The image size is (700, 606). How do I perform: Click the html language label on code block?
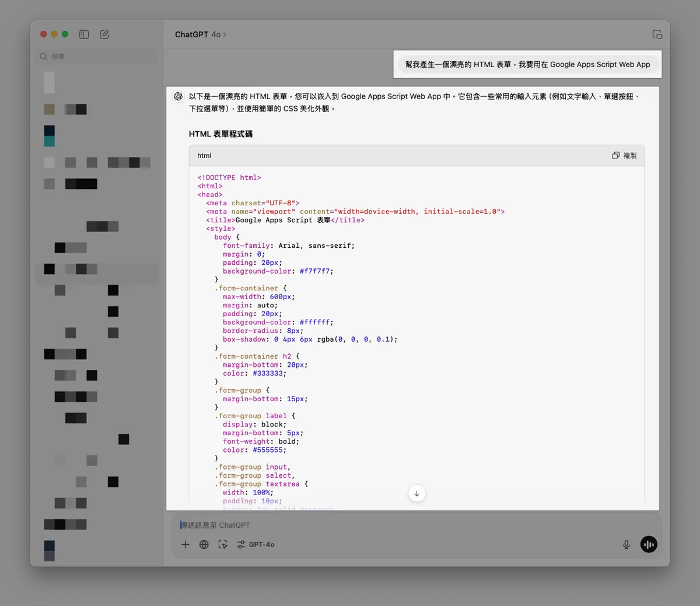(x=204, y=156)
